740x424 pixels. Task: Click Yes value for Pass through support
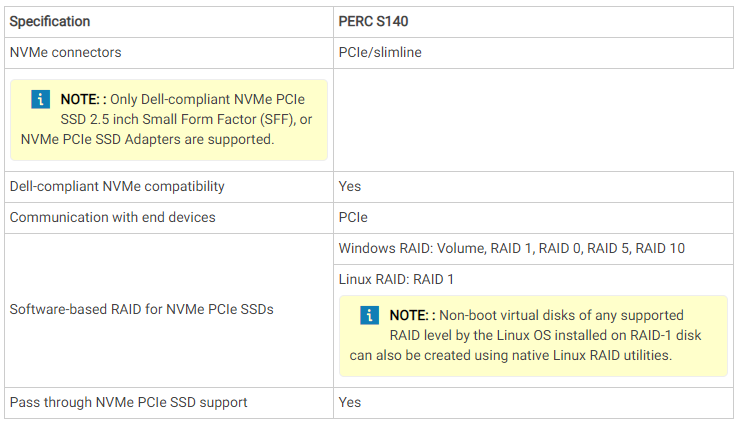pyautogui.click(x=350, y=402)
